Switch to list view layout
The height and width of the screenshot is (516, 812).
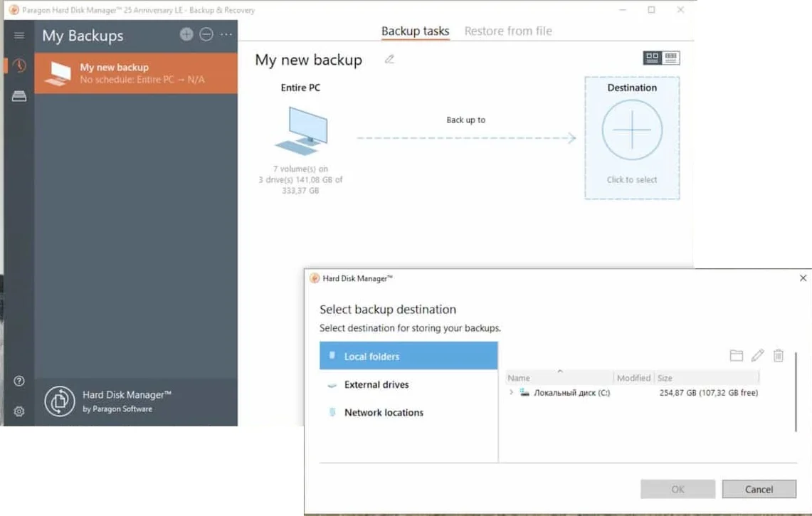pos(670,58)
